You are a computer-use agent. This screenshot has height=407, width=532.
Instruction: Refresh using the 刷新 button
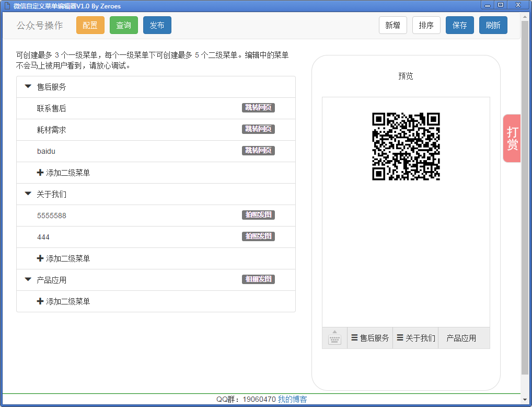(x=493, y=25)
